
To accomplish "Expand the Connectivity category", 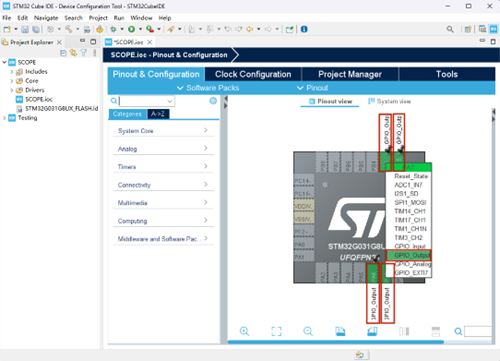I will coord(163,185).
